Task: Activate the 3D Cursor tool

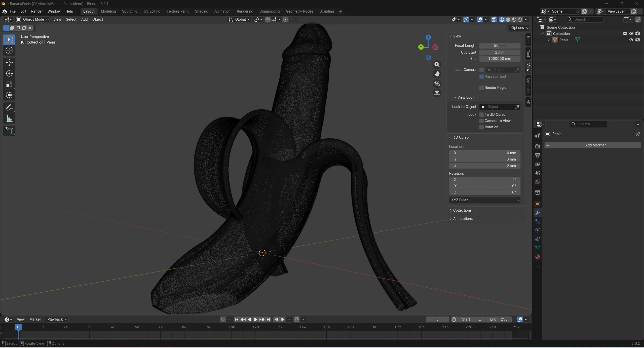Action: 9,51
